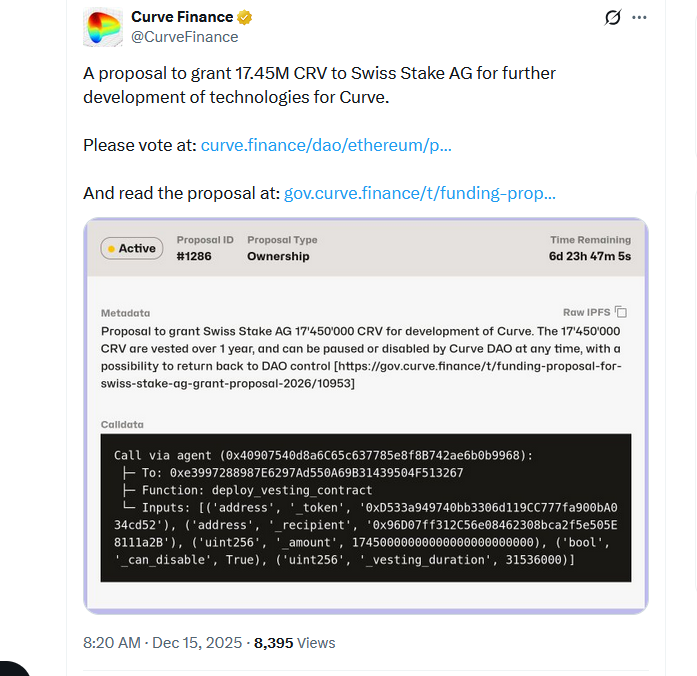Open the Grok icon on the post

613,18
